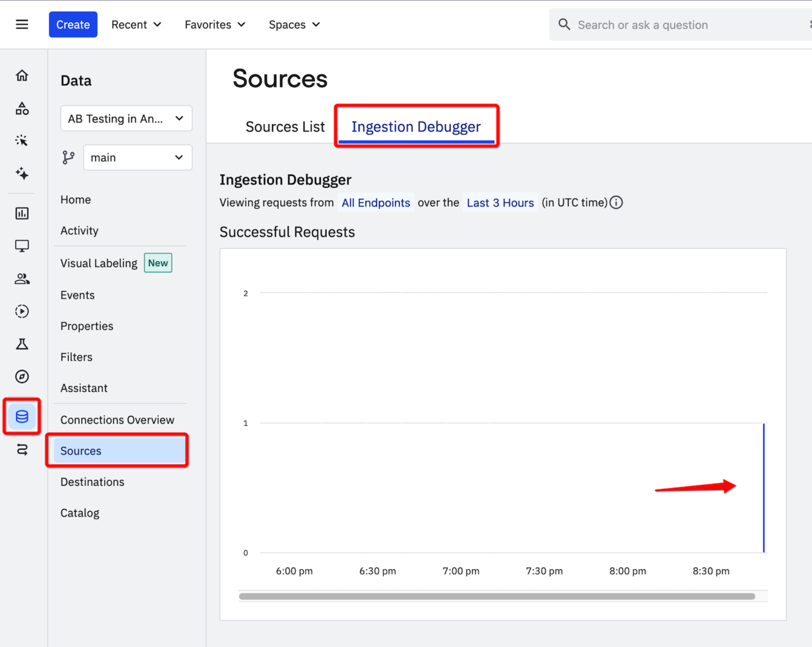Click the All Endpoints filter link
The height and width of the screenshot is (647, 812).
pyautogui.click(x=375, y=203)
